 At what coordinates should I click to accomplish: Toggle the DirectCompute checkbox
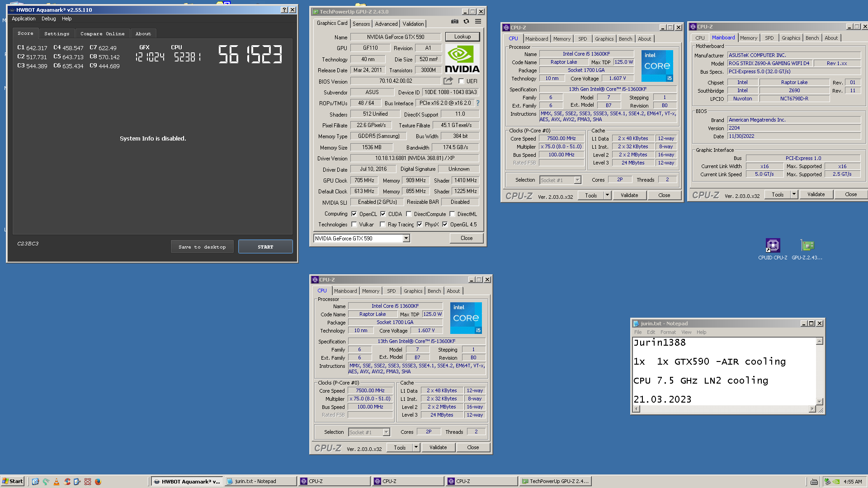coord(409,214)
